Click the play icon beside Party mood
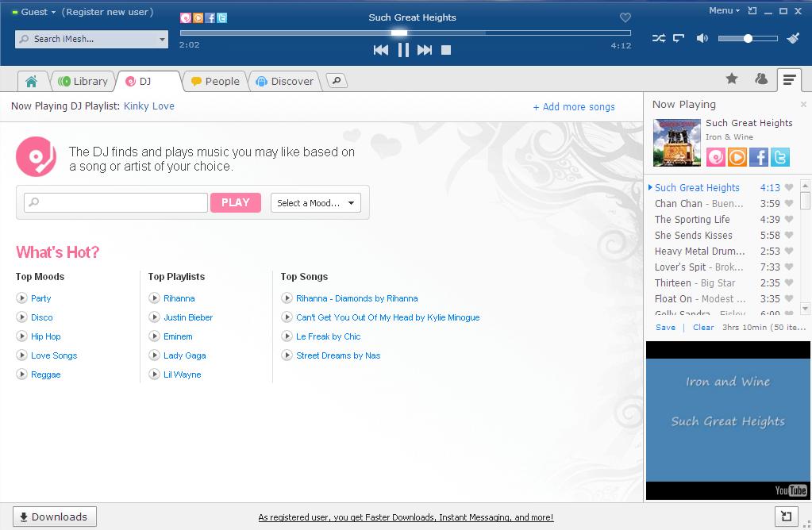Image resolution: width=812 pixels, height=530 pixels. pos(21,298)
